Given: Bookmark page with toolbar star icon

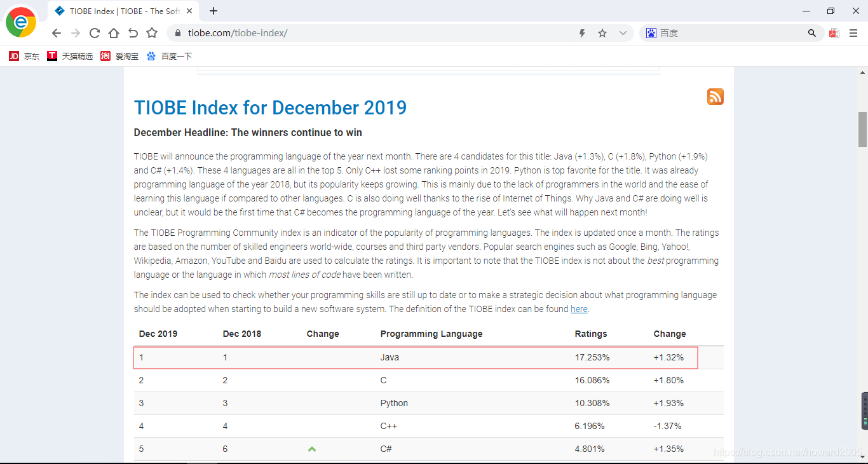Looking at the screenshot, I should pos(152,33).
